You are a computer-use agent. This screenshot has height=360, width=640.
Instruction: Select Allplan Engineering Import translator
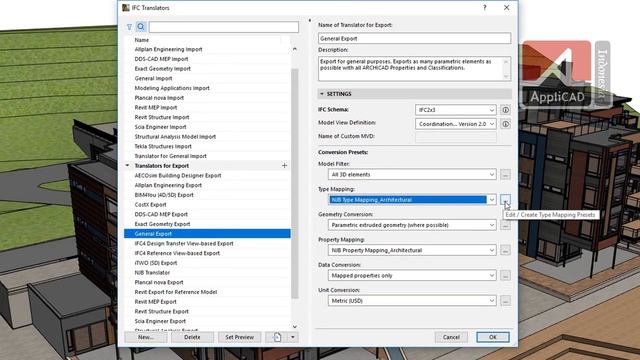point(207,49)
